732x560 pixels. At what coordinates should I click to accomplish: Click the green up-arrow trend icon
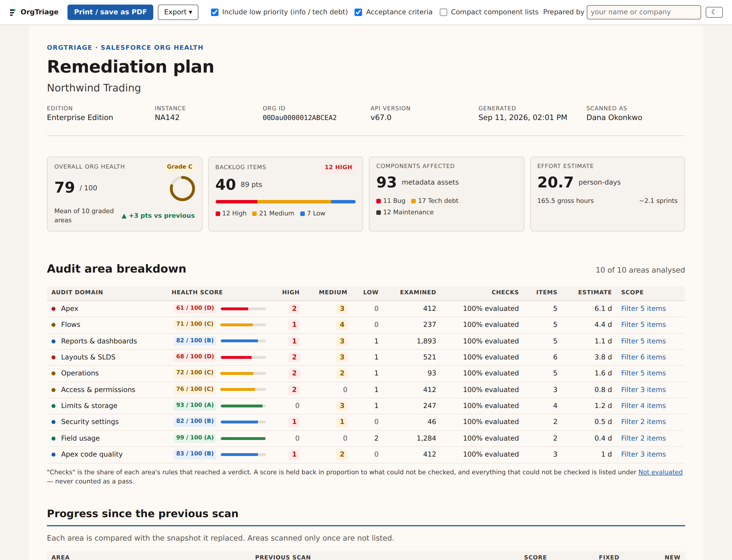coord(124,216)
